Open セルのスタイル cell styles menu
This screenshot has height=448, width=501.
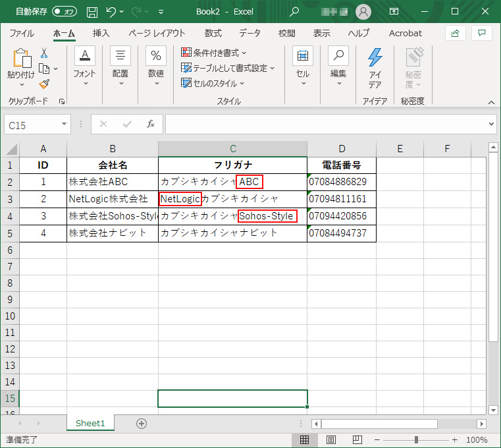[x=213, y=83]
